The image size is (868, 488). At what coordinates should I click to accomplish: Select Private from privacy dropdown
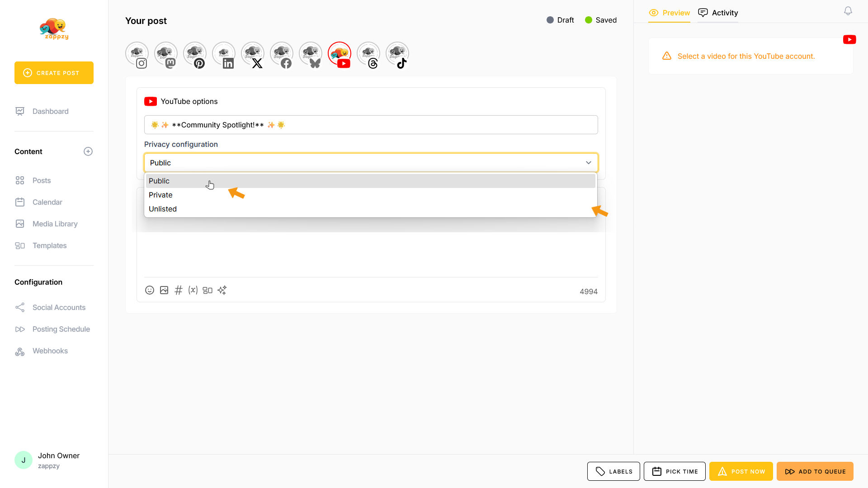pos(160,195)
